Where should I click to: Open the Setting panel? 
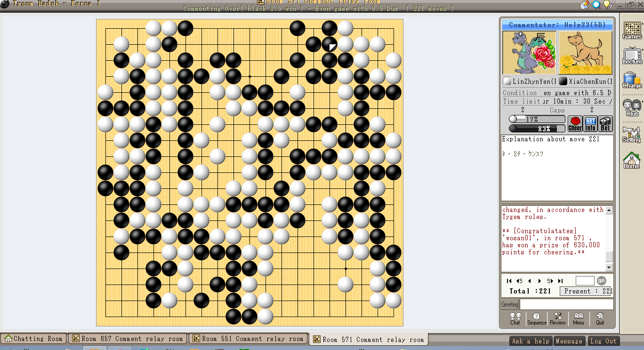(x=632, y=134)
